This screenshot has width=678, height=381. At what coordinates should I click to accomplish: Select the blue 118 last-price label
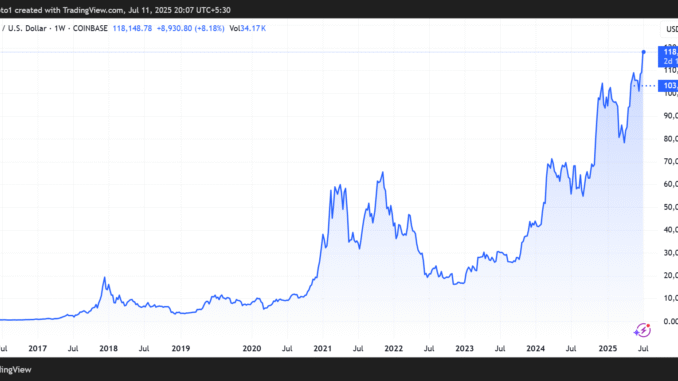click(x=668, y=56)
